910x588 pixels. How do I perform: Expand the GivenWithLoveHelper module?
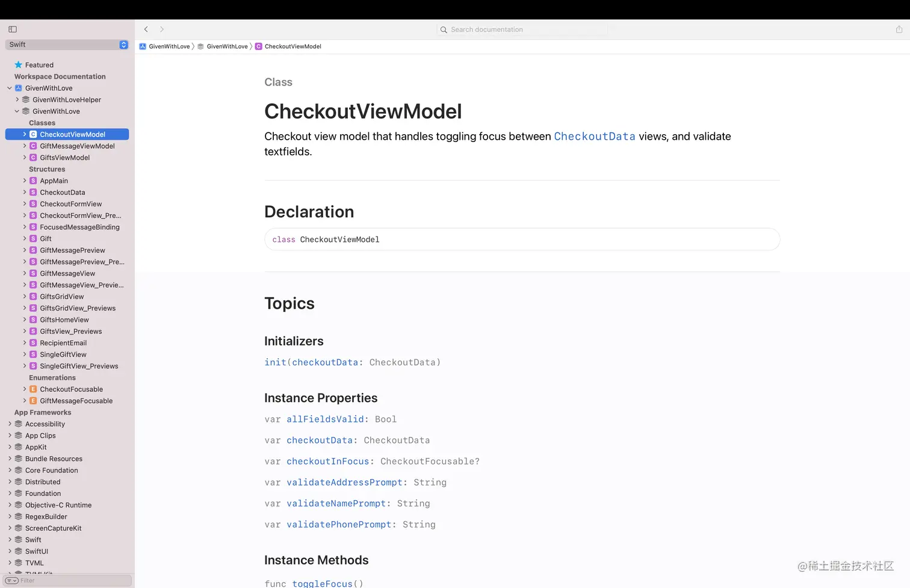17,100
